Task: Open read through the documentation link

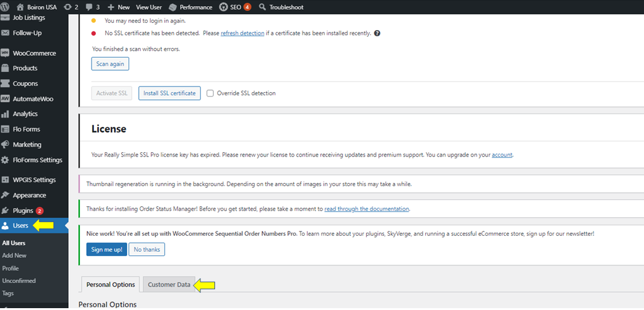Action: [x=367, y=209]
